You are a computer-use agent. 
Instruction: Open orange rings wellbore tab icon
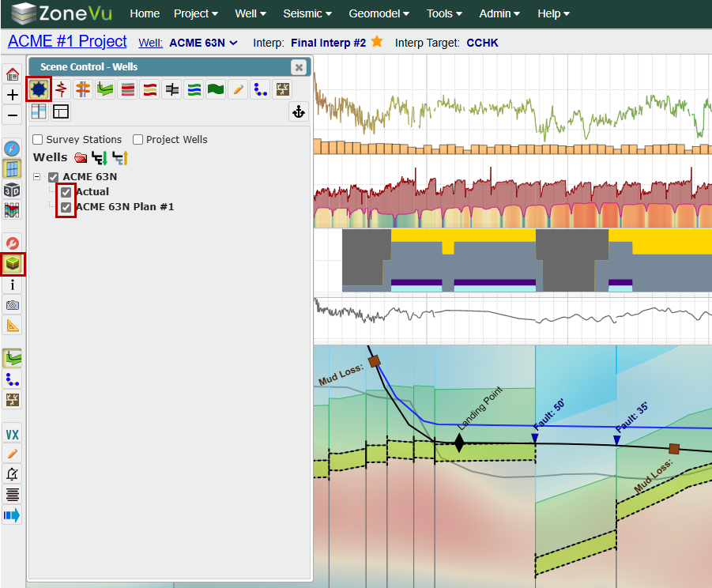point(83,89)
